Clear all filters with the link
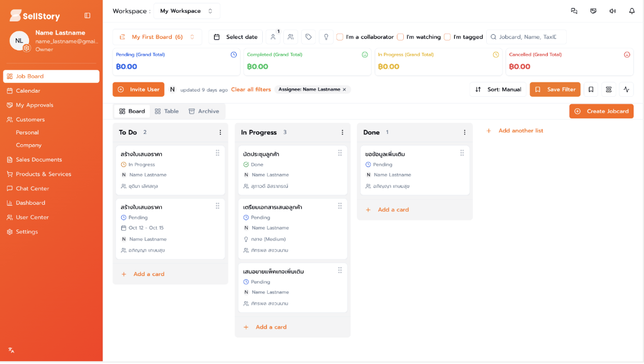 tap(251, 89)
